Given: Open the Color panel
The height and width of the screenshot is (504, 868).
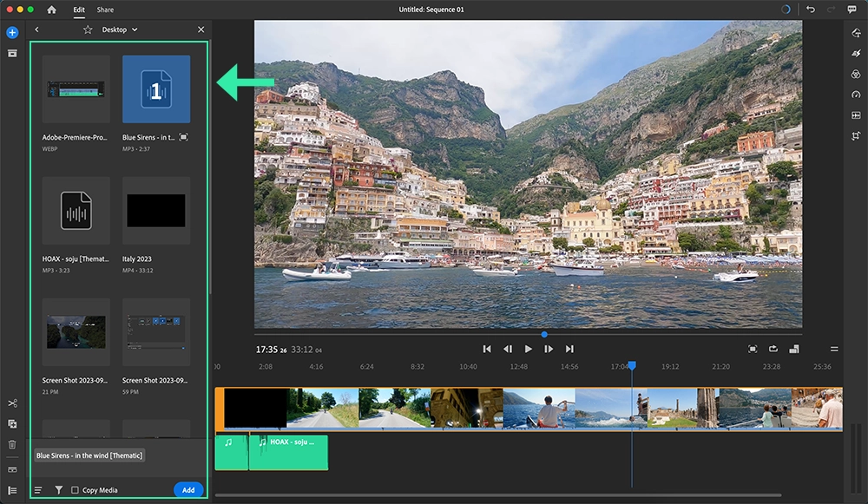Looking at the screenshot, I should point(855,74).
